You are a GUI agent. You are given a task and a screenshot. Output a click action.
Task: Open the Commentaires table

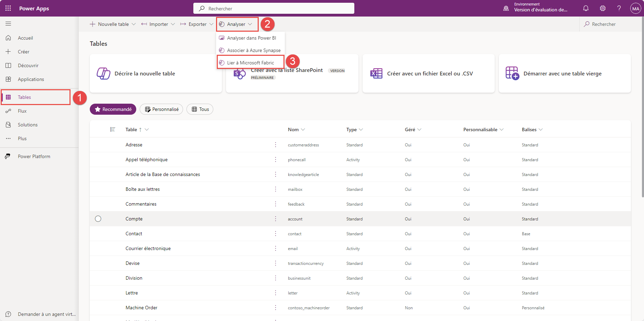[x=141, y=204]
